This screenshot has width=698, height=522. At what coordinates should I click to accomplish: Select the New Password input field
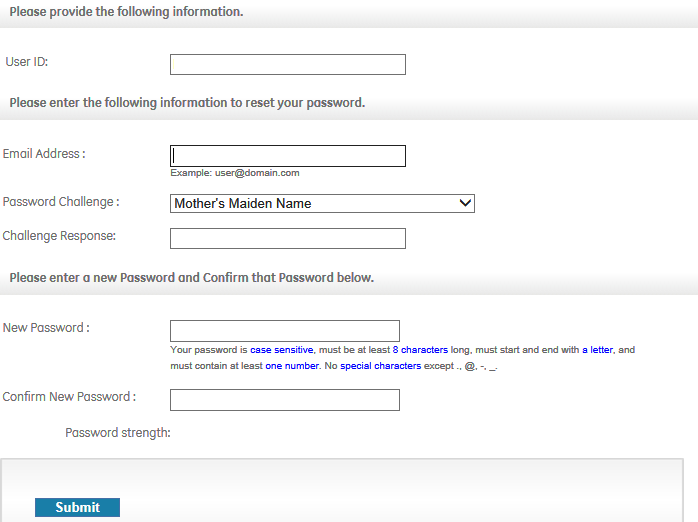click(285, 331)
